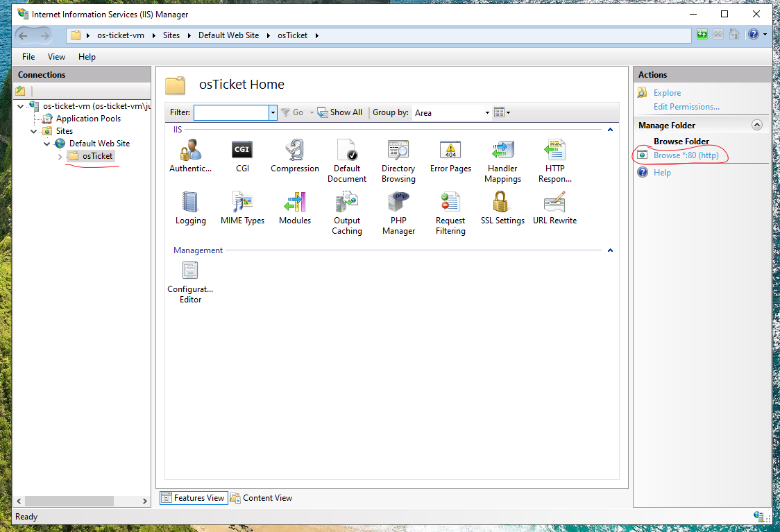Click os-ticket-vm in the address breadcrumb

pyautogui.click(x=121, y=35)
